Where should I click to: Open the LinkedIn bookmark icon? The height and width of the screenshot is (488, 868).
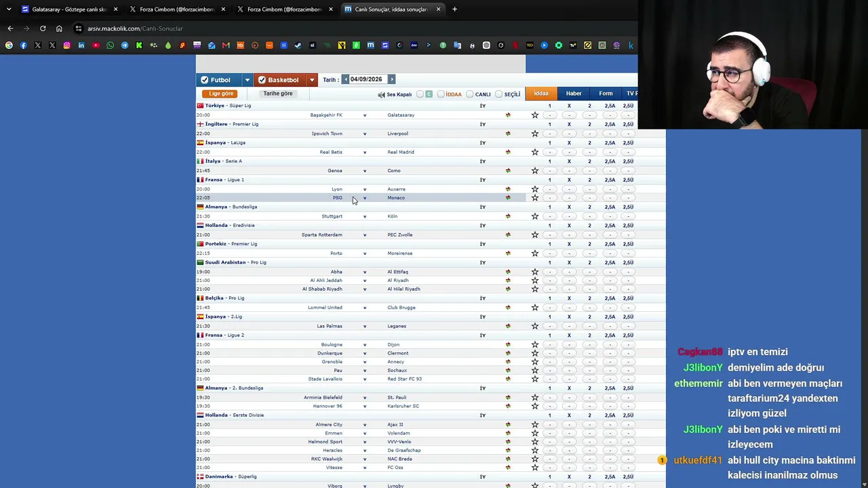coord(81,45)
